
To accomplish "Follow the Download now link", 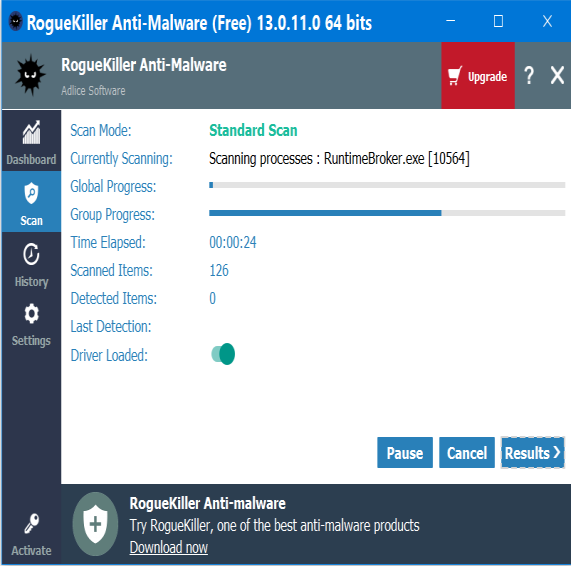I will [169, 547].
